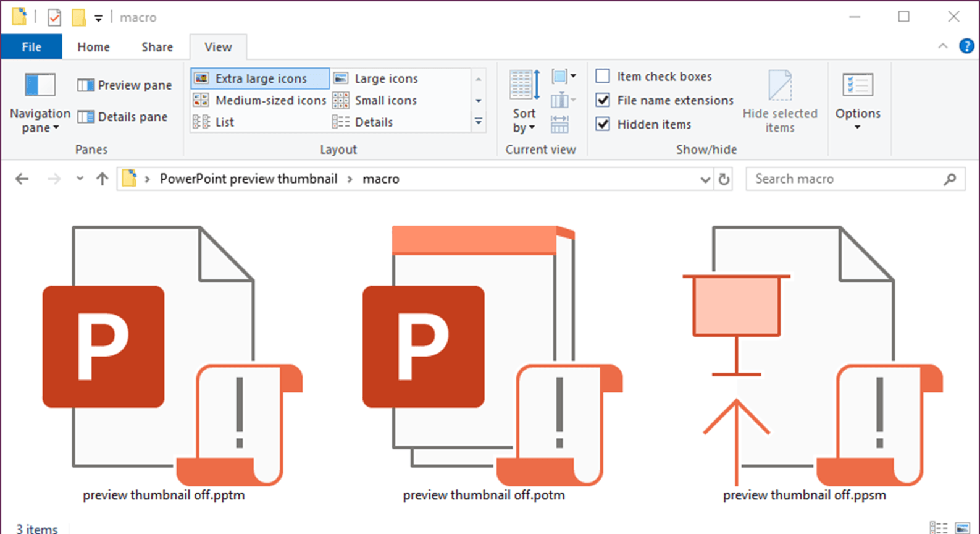Select Small icons layout
980x534 pixels.
pos(375,100)
